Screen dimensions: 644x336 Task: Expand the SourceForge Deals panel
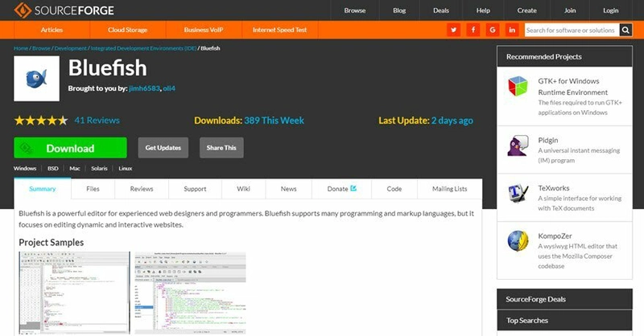click(564, 299)
